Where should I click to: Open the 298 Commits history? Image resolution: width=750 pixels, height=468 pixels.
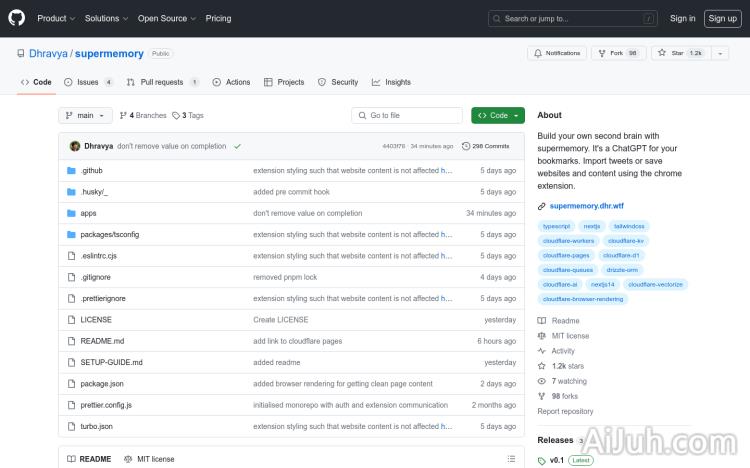[485, 146]
